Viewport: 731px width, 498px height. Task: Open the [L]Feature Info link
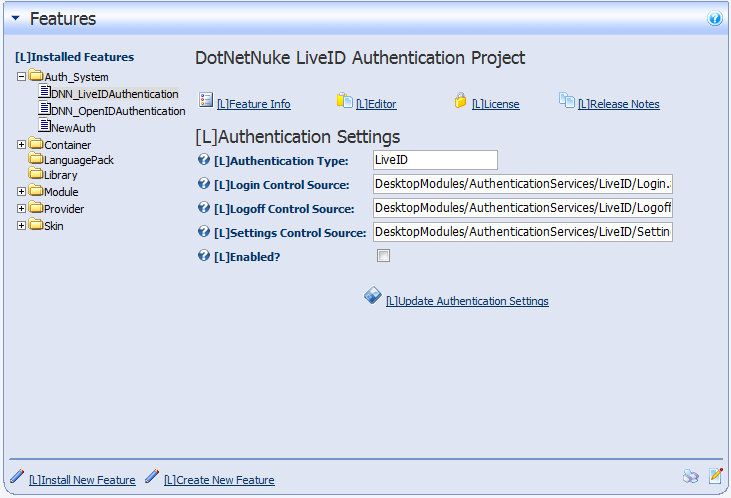click(254, 104)
